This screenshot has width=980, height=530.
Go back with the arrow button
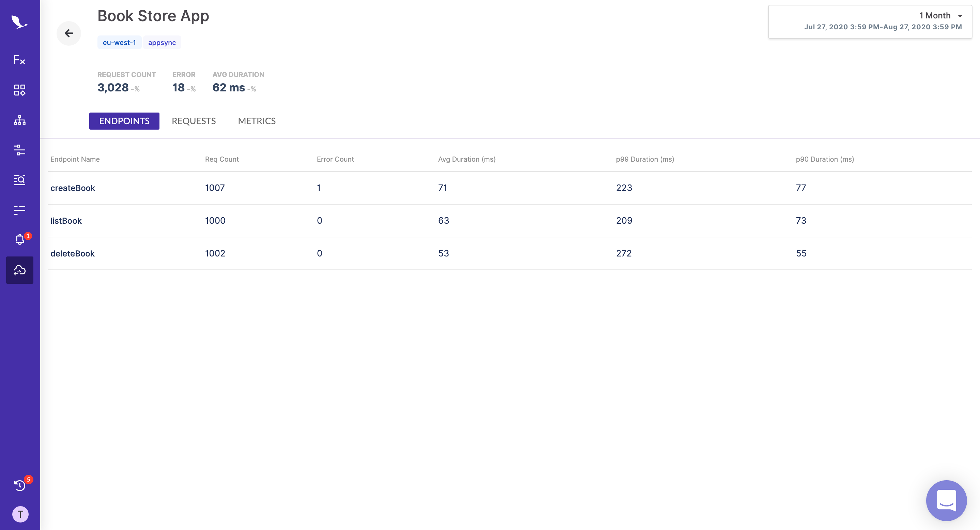tap(69, 33)
